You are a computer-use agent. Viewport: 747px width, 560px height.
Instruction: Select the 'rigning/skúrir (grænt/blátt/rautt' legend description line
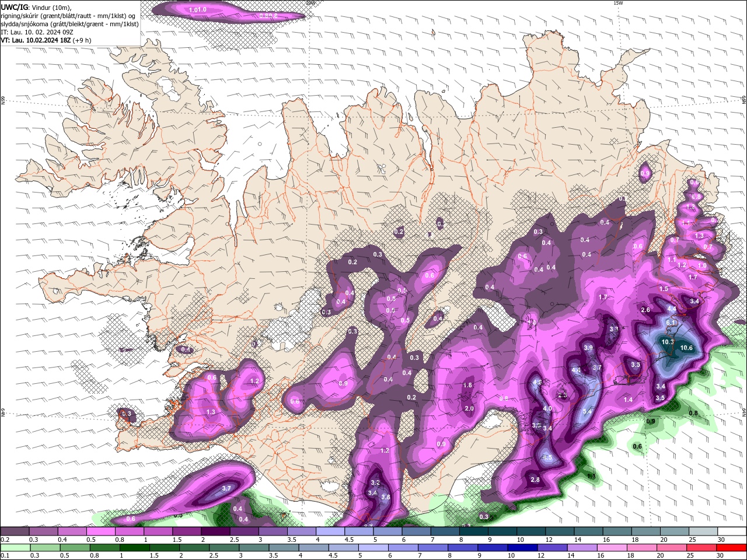coord(68,15)
